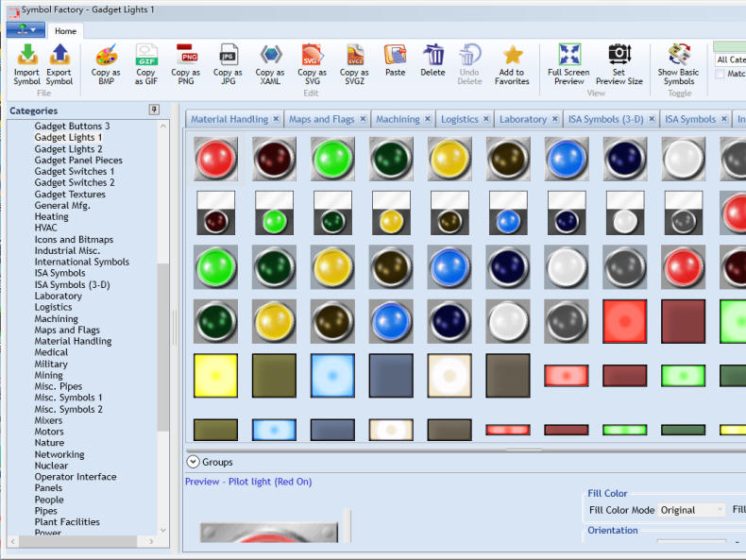Viewport: 746px width, 560px height.
Task: Copy symbol as SVG
Action: pyautogui.click(x=313, y=64)
